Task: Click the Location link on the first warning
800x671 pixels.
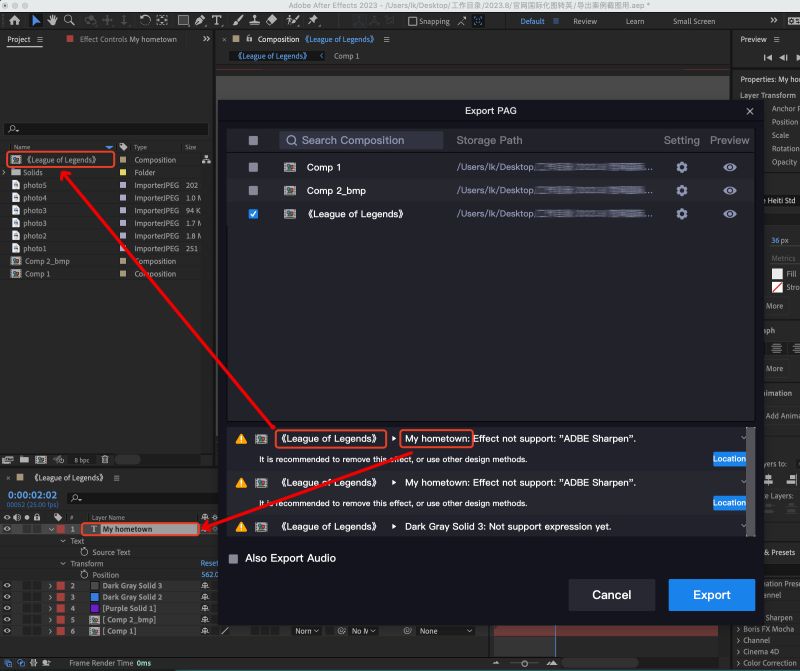Action: pos(729,459)
